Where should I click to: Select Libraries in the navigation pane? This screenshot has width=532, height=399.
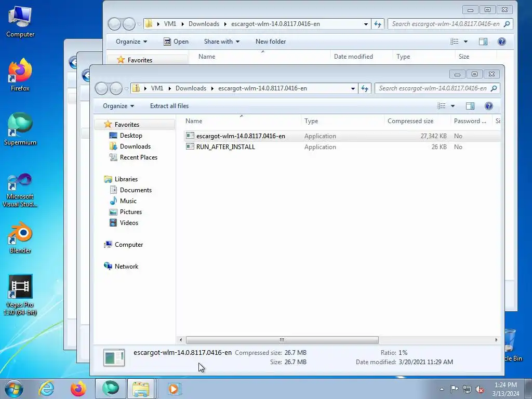pyautogui.click(x=126, y=179)
